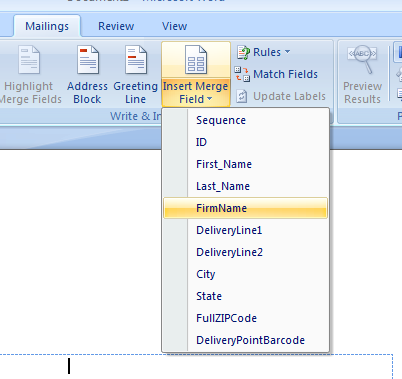The width and height of the screenshot is (402, 379).
Task: Click the Greeting Line icon
Action: (136, 60)
